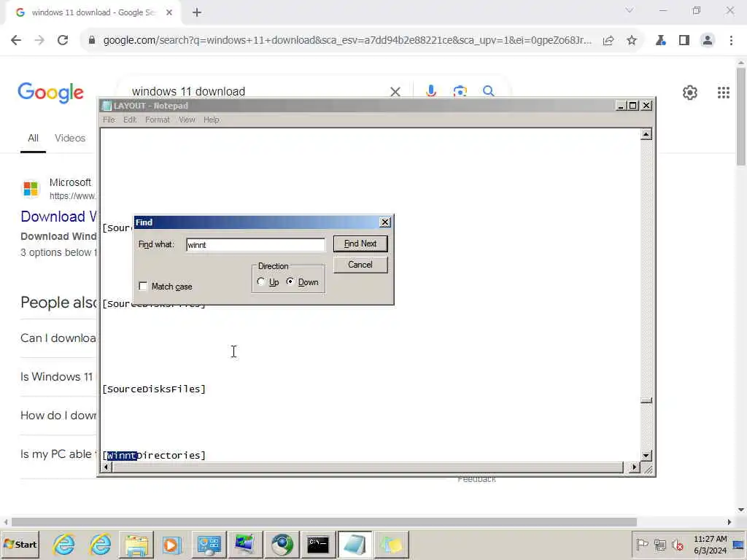The height and width of the screenshot is (560, 747).
Task: Open the Chrome profile avatar
Action: 708,41
